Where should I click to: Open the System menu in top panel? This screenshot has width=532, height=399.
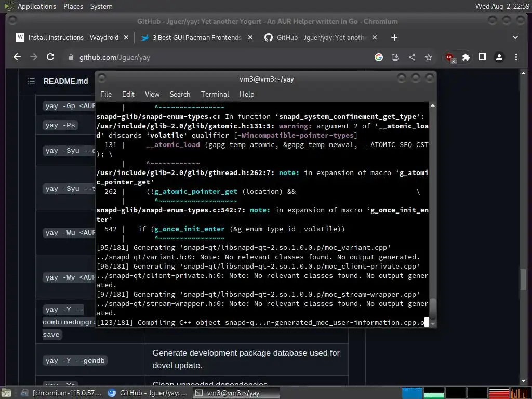pyautogui.click(x=101, y=6)
